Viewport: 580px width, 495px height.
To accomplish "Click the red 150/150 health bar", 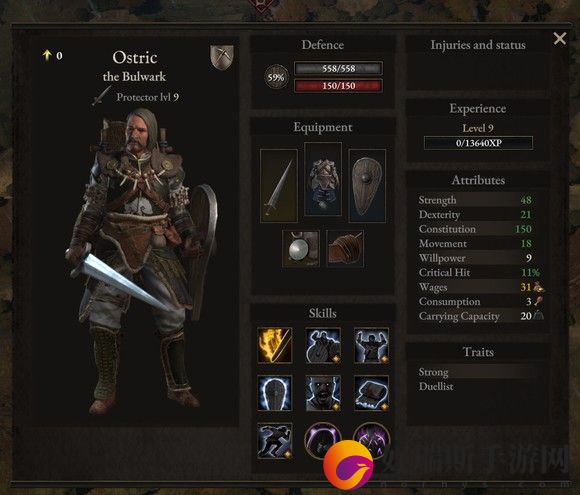I will coord(338,86).
